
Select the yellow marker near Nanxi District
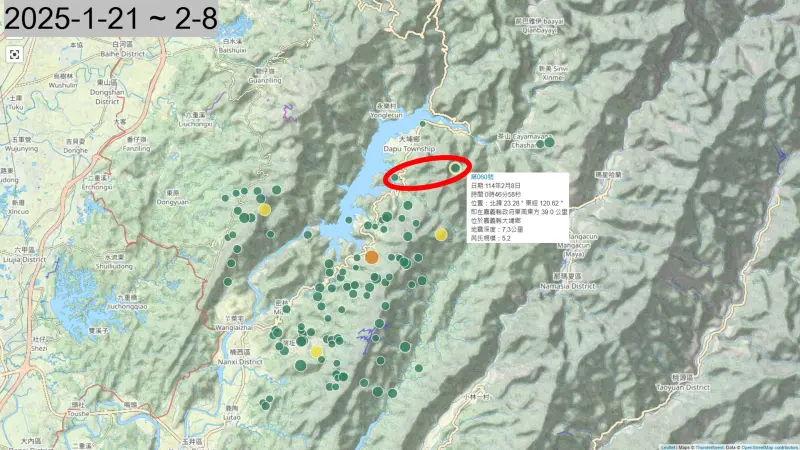[x=316, y=351]
